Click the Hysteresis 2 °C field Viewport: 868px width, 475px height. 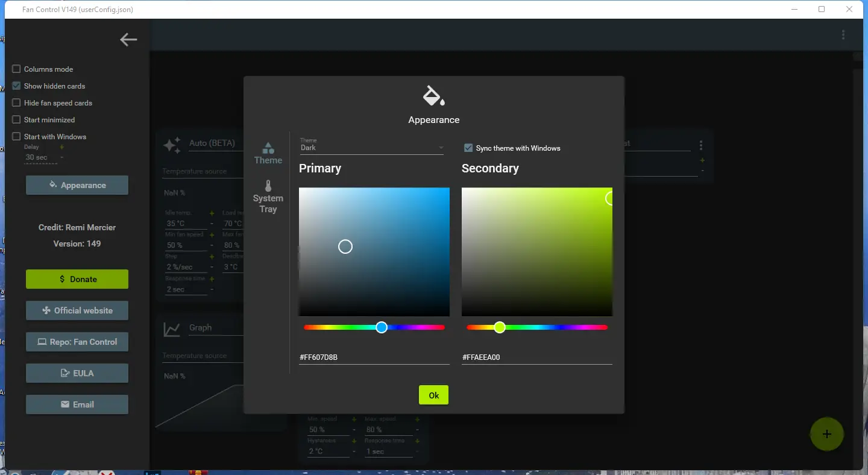coord(329,451)
